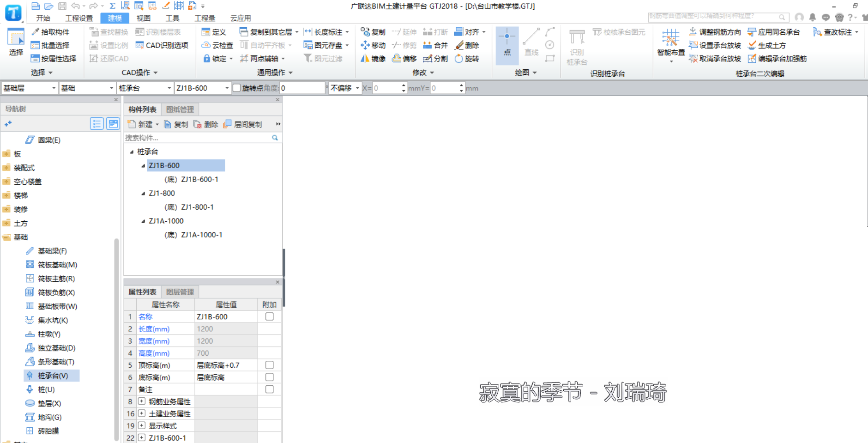Open the 不偏移 offset mode dropdown
The height and width of the screenshot is (443, 868).
pos(345,88)
